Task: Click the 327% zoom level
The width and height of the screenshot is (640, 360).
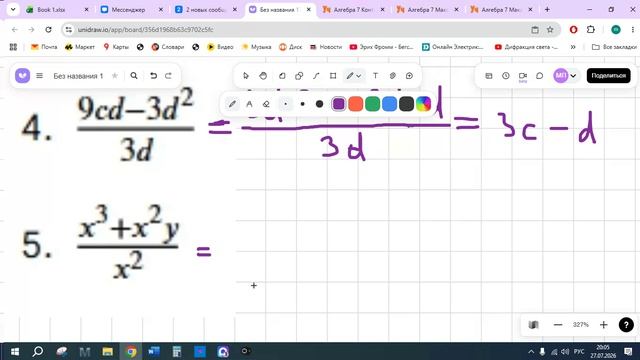Action: point(581,325)
